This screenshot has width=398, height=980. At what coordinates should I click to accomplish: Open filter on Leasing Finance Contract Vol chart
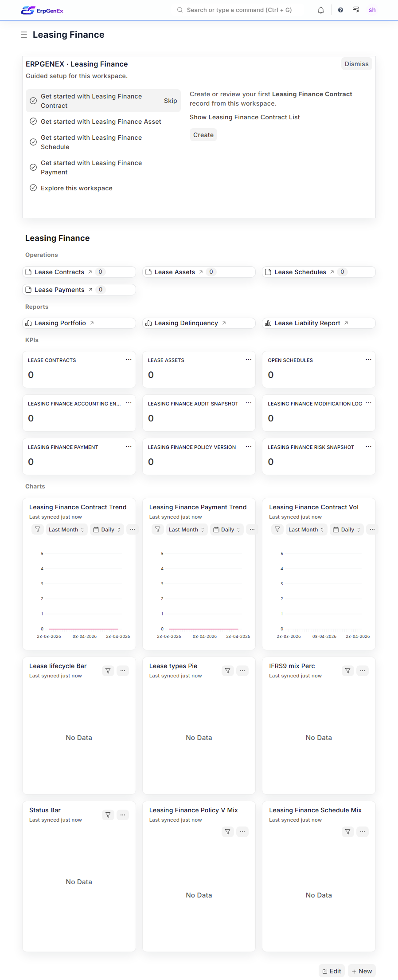point(277,529)
